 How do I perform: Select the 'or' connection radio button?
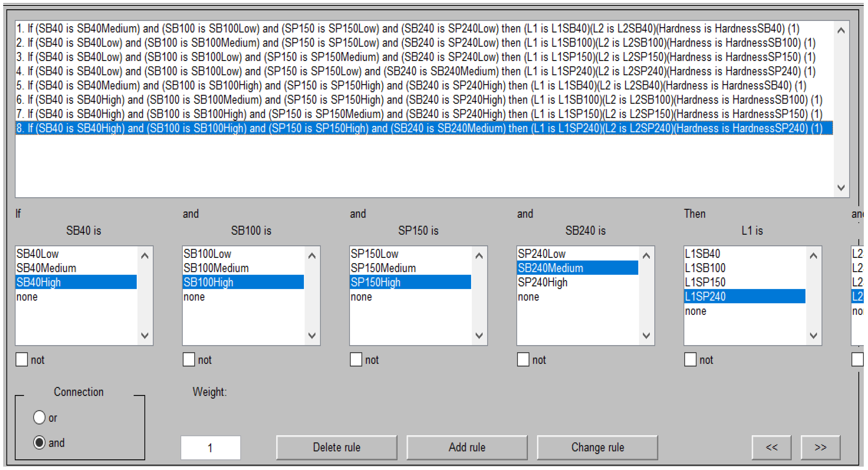point(39,418)
